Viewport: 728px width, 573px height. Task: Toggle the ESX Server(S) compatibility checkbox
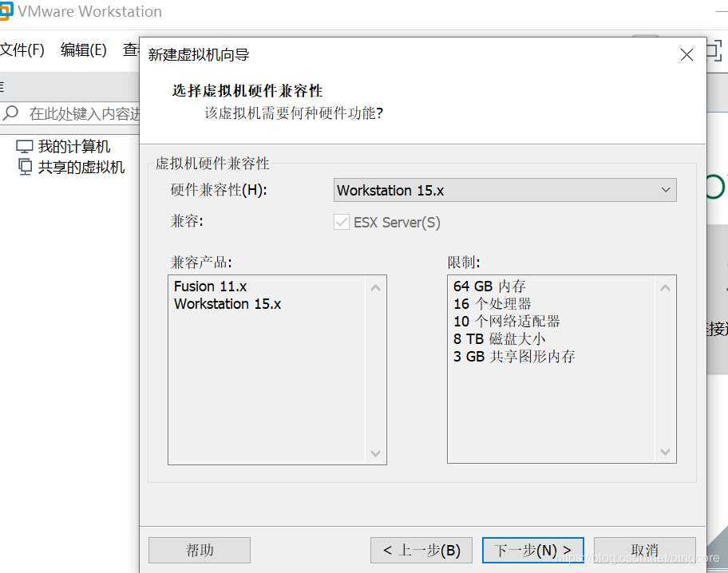point(342,222)
